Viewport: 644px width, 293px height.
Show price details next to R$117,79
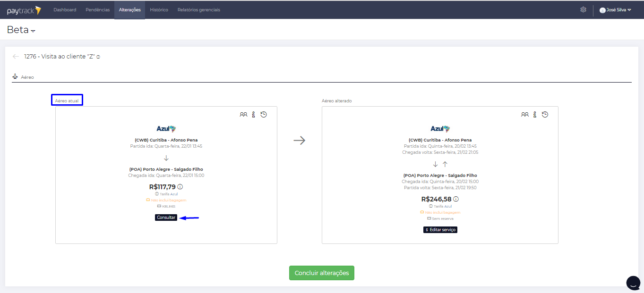coord(180,187)
